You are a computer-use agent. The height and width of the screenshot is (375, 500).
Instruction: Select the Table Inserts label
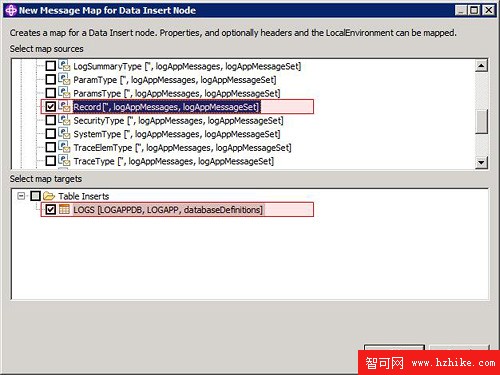point(84,196)
